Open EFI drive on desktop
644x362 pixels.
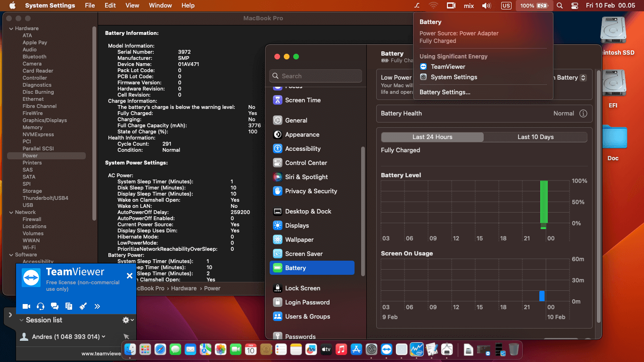[x=613, y=89]
